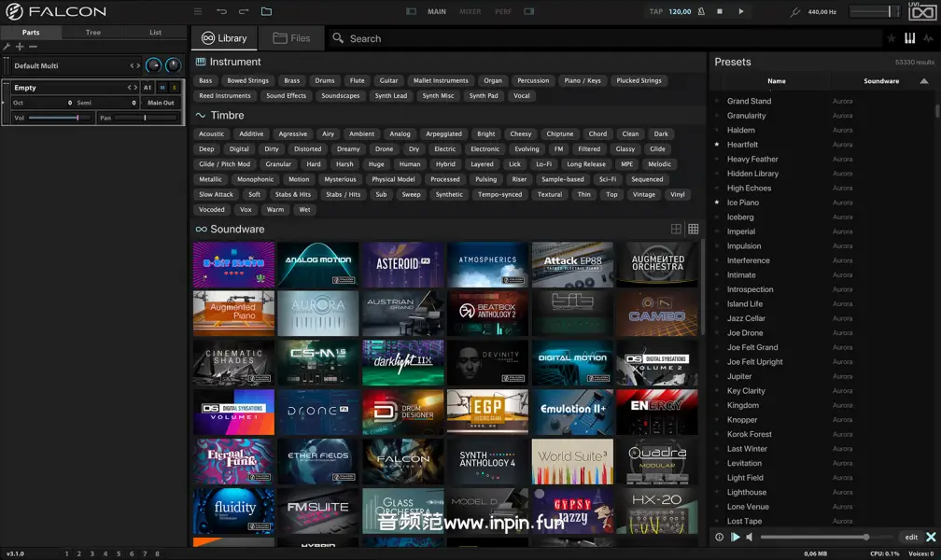Click the redo arrow in top toolbar
This screenshot has width=941, height=560.
(244, 11)
